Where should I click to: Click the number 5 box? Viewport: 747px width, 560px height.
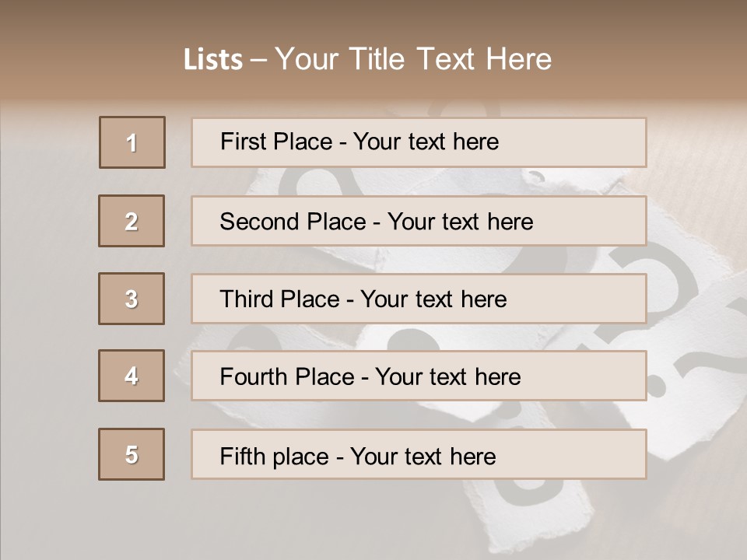[132, 454]
